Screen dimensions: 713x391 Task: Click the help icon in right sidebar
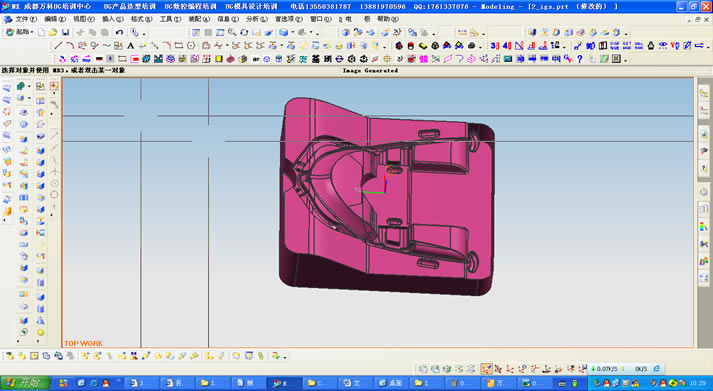(704, 168)
